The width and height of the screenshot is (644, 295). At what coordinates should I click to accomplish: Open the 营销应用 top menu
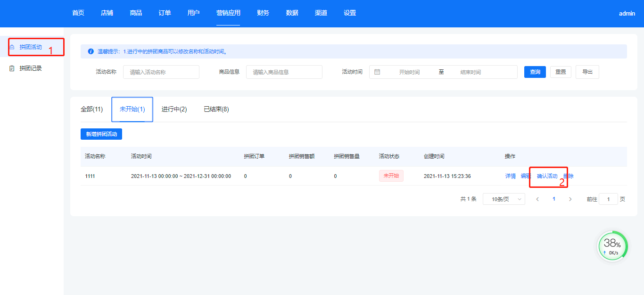pyautogui.click(x=228, y=13)
